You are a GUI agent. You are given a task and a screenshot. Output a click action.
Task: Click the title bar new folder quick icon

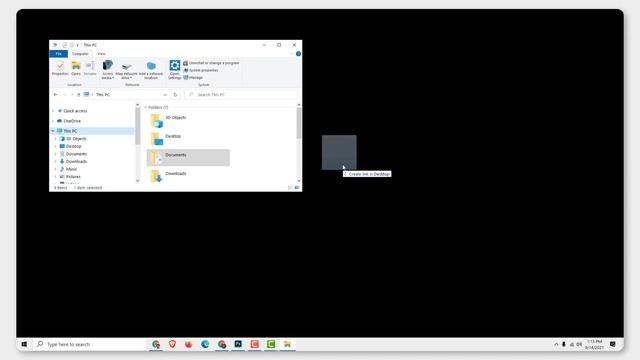pos(72,45)
